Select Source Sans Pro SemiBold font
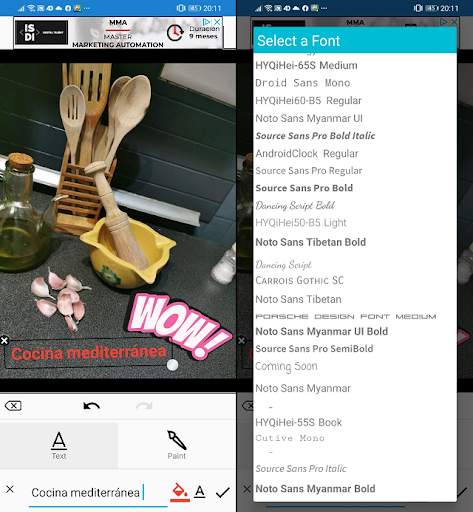Viewport: 473px width, 512px height. point(314,349)
